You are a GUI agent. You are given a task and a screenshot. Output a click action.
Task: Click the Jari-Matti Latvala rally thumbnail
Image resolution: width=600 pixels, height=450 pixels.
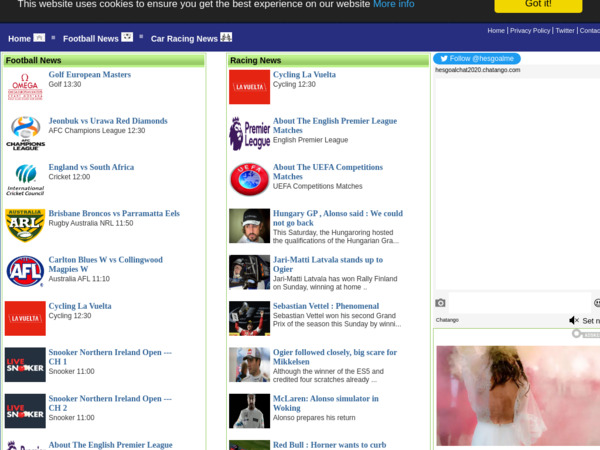(x=249, y=272)
